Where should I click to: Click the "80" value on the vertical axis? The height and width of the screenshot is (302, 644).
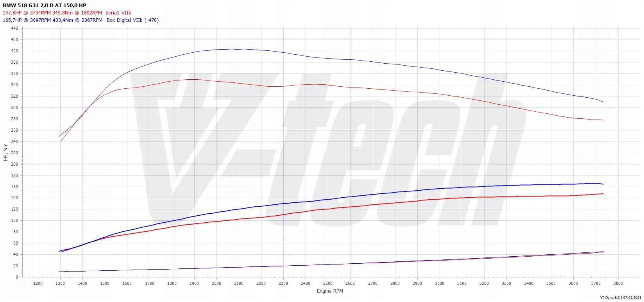16,232
